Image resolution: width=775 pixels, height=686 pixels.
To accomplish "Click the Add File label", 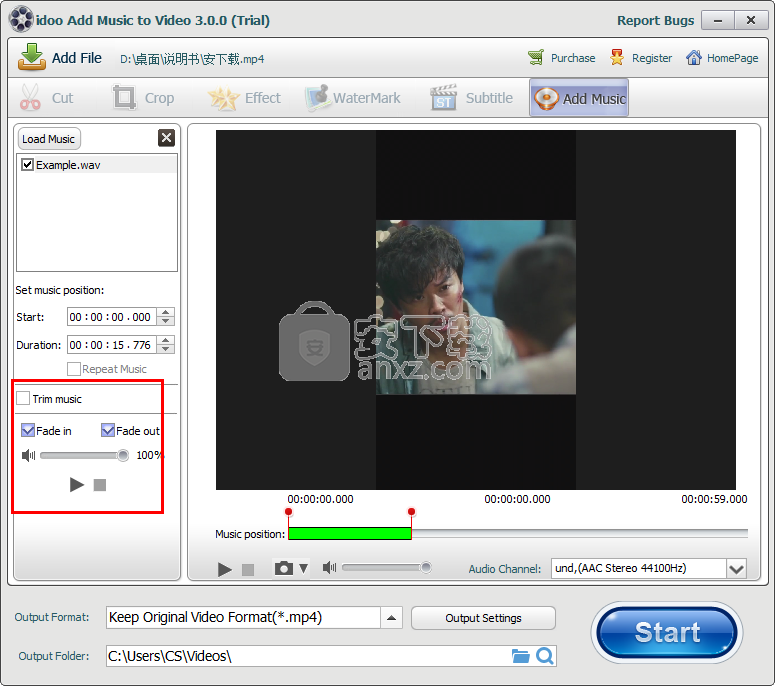I will [77, 58].
